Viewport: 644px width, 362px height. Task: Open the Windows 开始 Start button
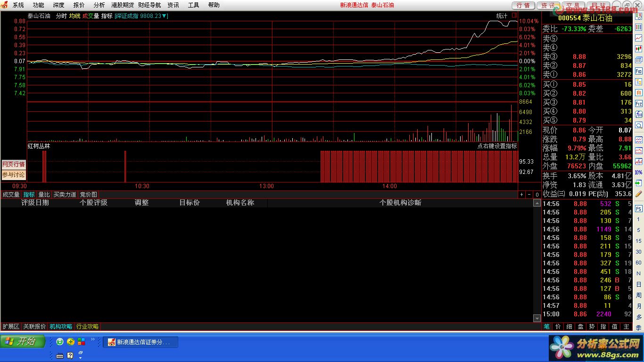(23, 341)
